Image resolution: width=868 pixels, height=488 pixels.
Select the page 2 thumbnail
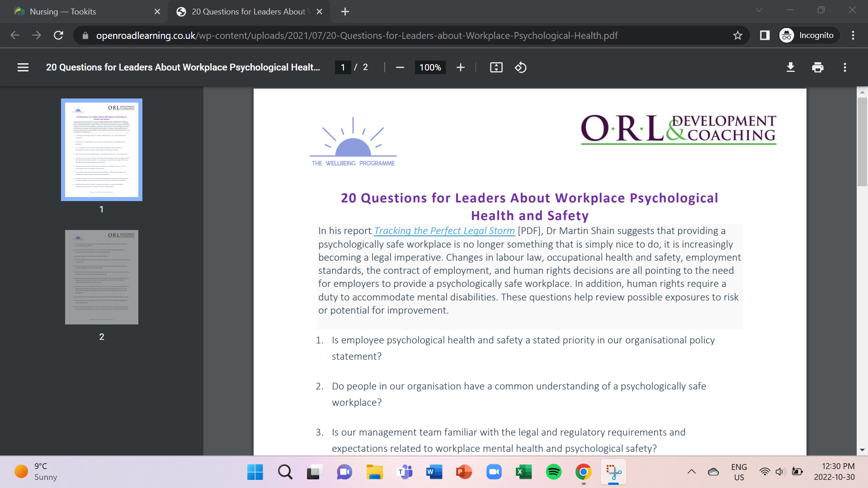(x=102, y=277)
